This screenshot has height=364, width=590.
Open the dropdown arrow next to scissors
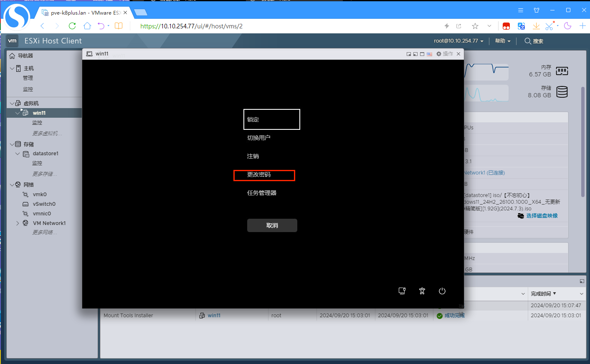point(558,26)
